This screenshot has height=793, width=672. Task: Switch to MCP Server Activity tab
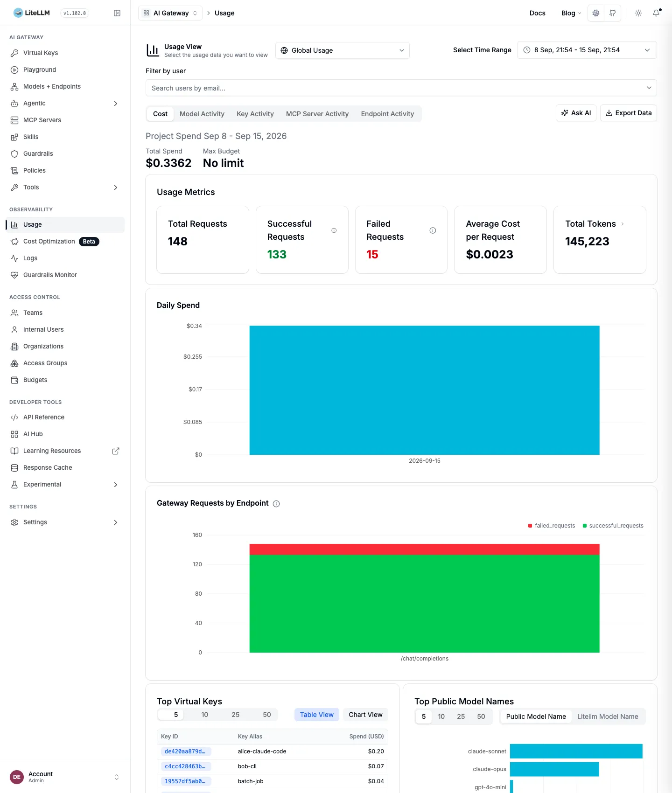(317, 114)
